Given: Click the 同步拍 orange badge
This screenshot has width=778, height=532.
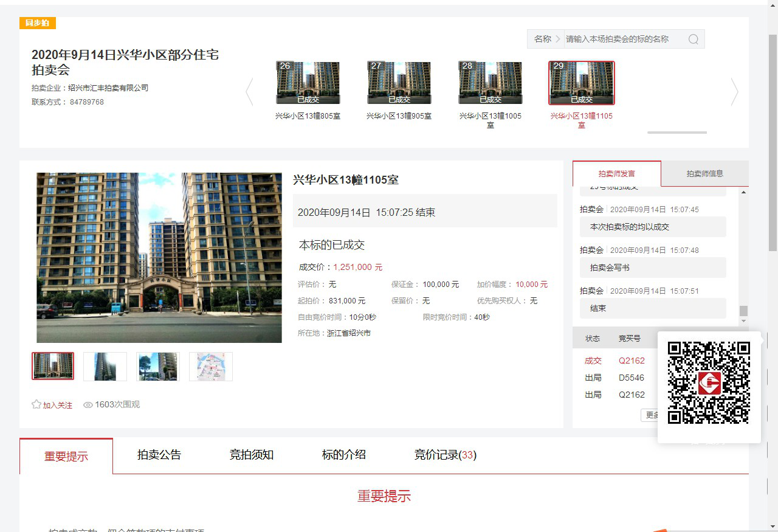Looking at the screenshot, I should tap(38, 23).
